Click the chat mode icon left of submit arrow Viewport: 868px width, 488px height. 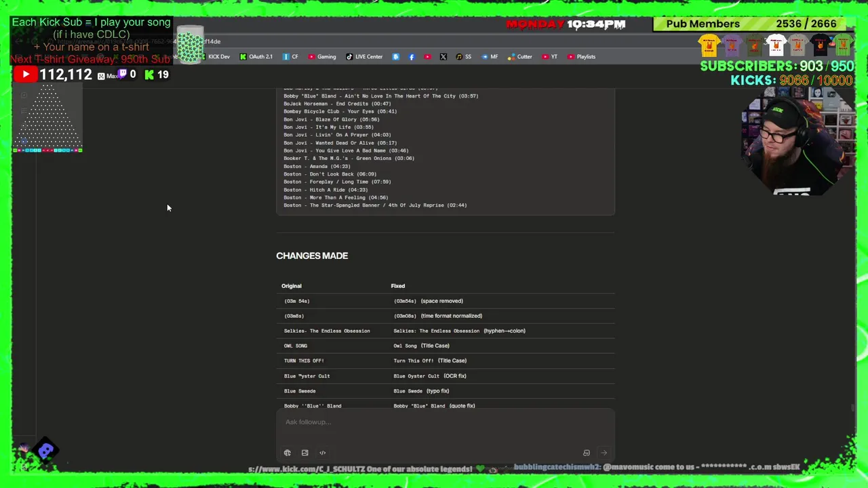click(587, 453)
